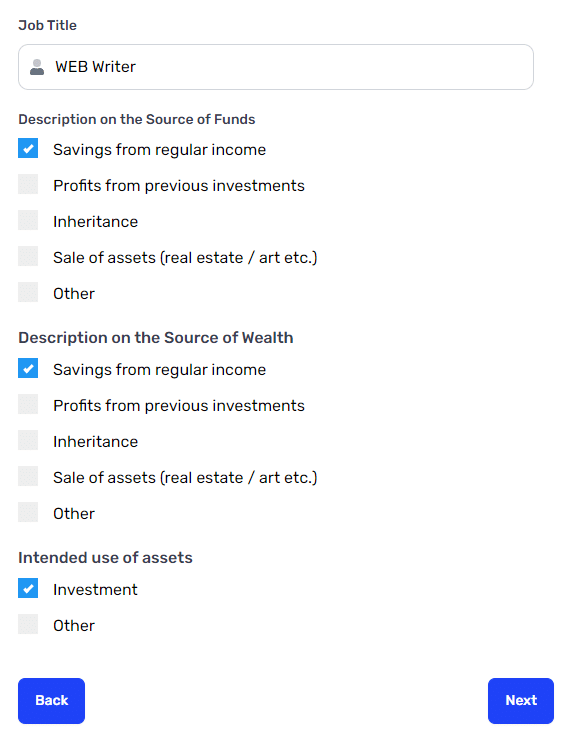The image size is (573, 738).
Task: Tick Sale of assets under Source of Funds
Action: coord(28,256)
